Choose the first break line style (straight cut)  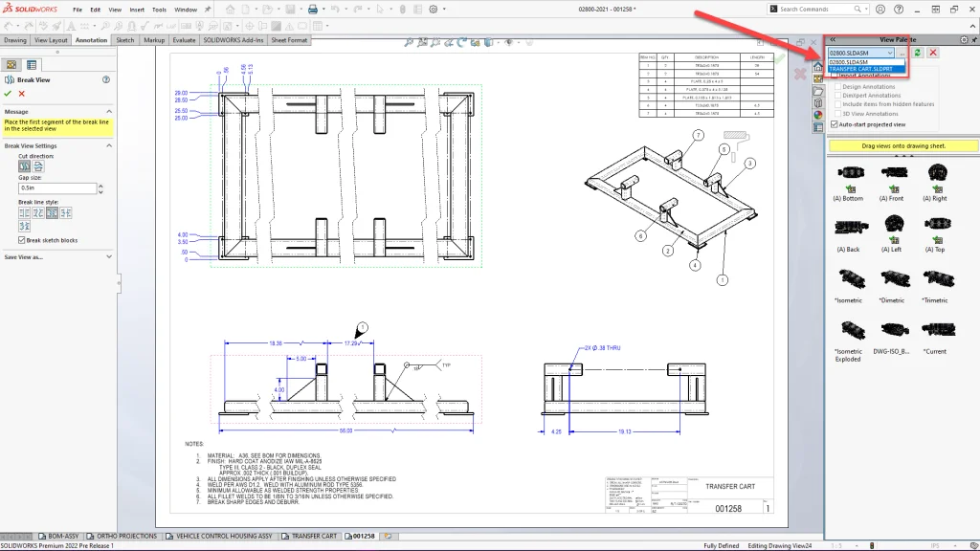pyautogui.click(x=24, y=213)
